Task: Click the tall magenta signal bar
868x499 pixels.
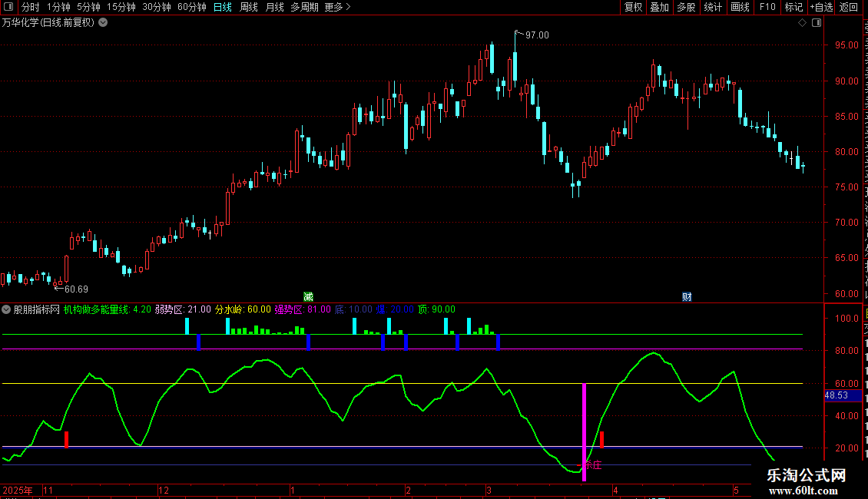Action: click(584, 431)
